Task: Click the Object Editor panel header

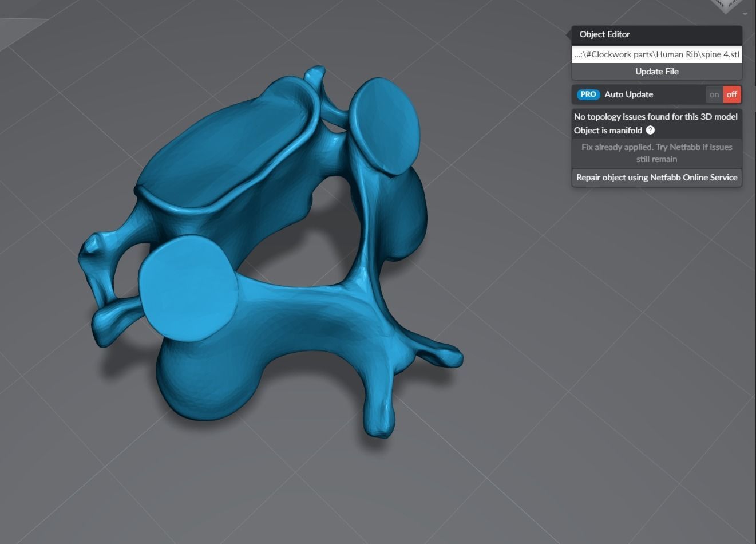Action: [x=656, y=34]
